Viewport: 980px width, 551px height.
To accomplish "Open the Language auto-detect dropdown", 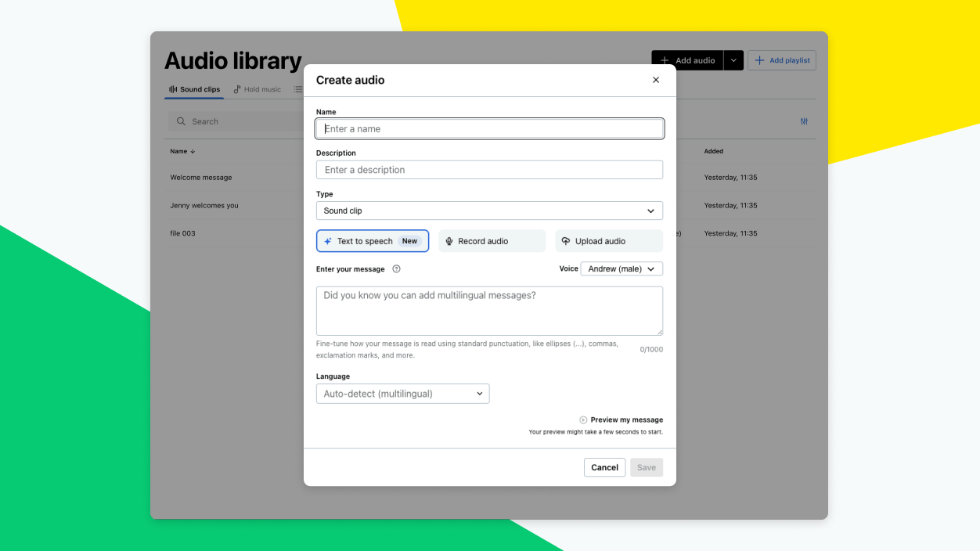I will (x=402, y=394).
